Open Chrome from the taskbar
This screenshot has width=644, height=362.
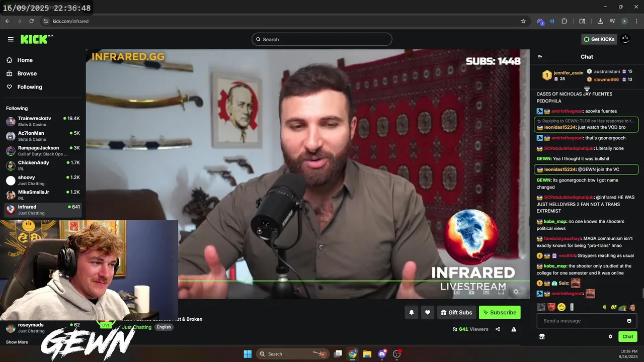click(353, 354)
